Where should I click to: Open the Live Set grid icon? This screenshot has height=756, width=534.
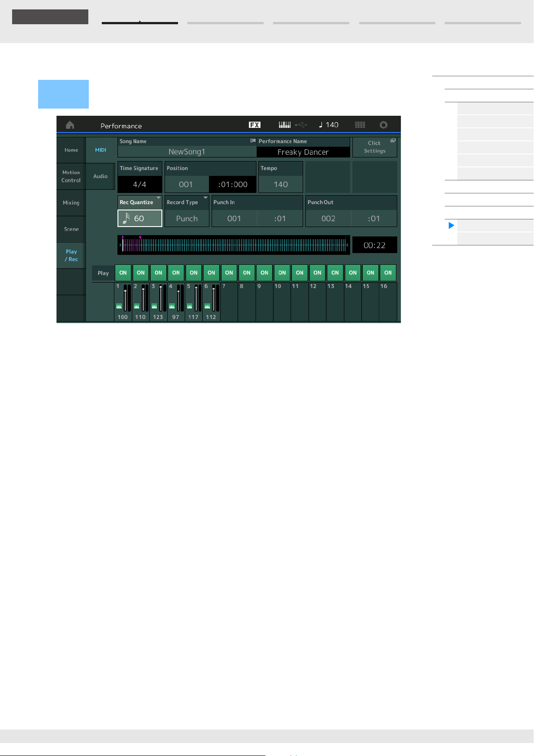[x=360, y=125]
